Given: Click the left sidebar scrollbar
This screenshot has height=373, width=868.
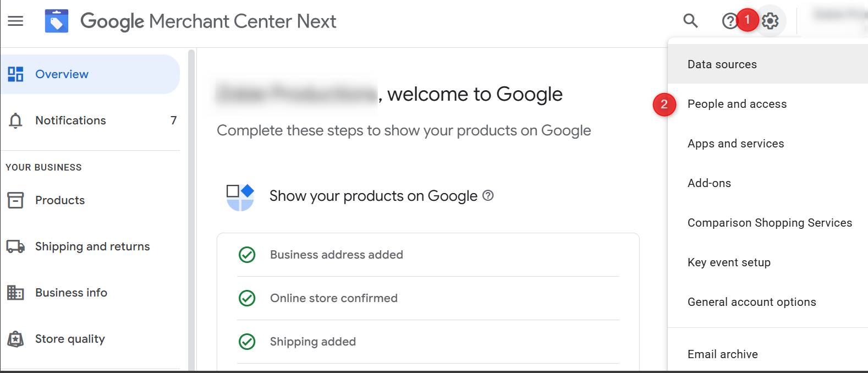Looking at the screenshot, I should [191, 209].
